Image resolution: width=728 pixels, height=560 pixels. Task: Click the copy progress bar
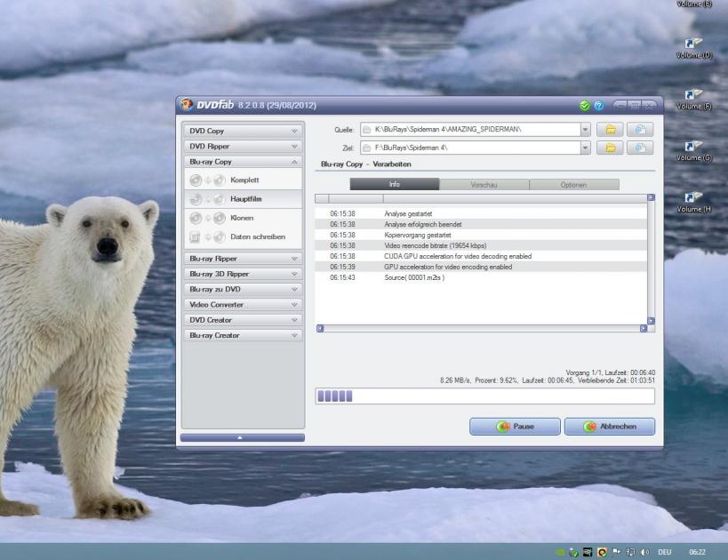click(x=484, y=396)
